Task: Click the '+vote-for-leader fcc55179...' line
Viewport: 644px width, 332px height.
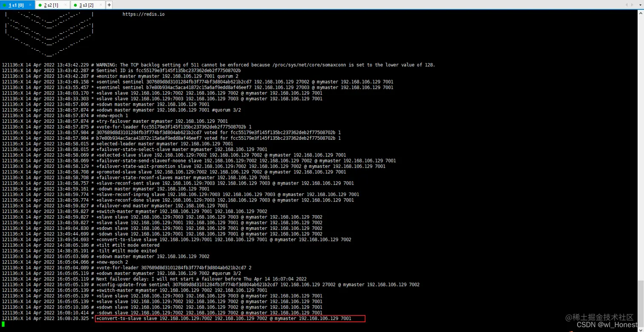Action: tap(127, 127)
